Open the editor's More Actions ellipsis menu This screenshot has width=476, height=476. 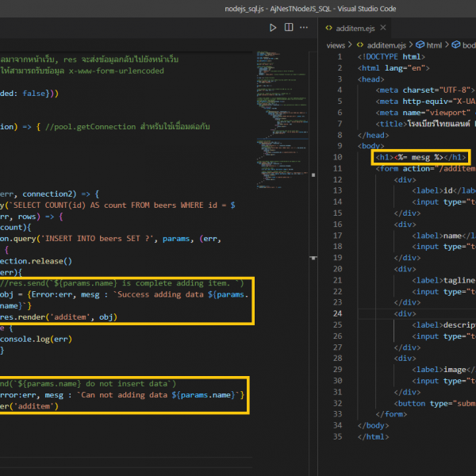(x=305, y=28)
